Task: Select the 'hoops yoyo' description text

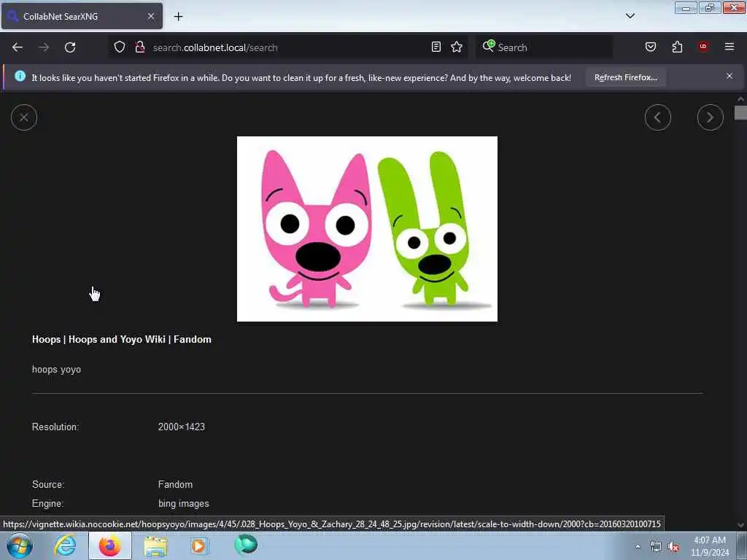Action: point(56,370)
